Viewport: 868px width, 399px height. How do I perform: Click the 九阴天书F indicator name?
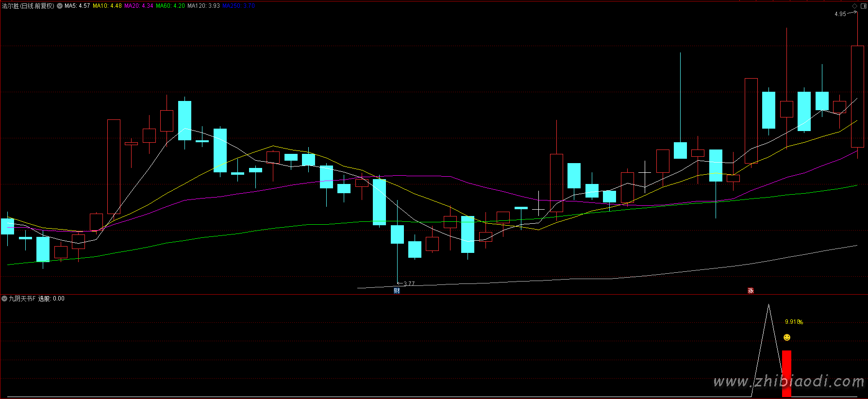tap(22, 299)
